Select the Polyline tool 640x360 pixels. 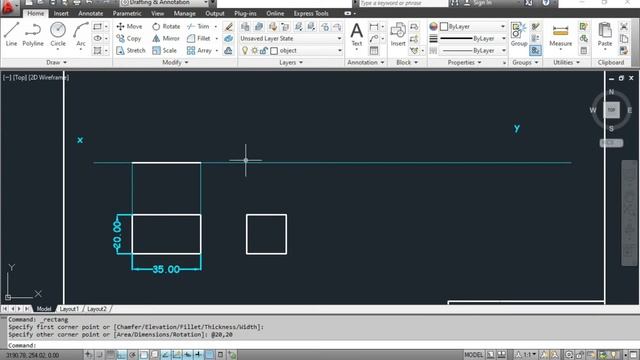point(33,34)
